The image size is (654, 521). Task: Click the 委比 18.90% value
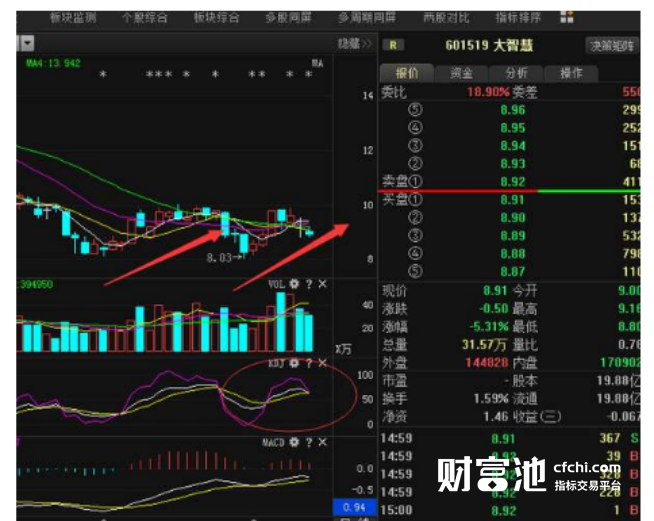pyautogui.click(x=488, y=92)
